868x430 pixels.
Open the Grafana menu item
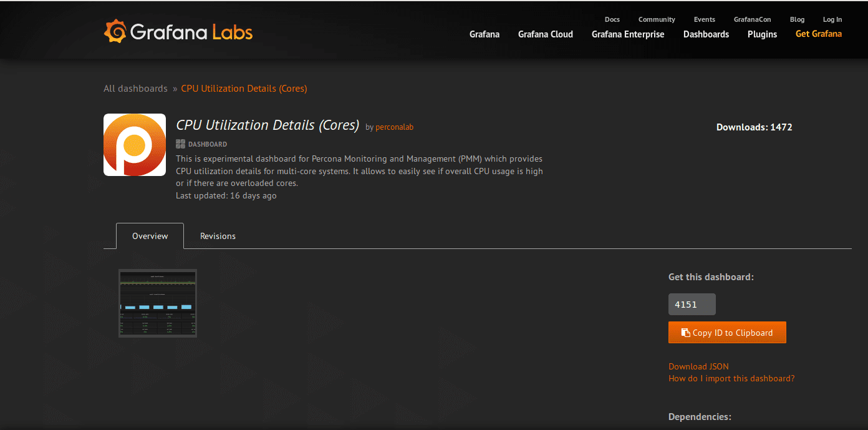click(485, 34)
